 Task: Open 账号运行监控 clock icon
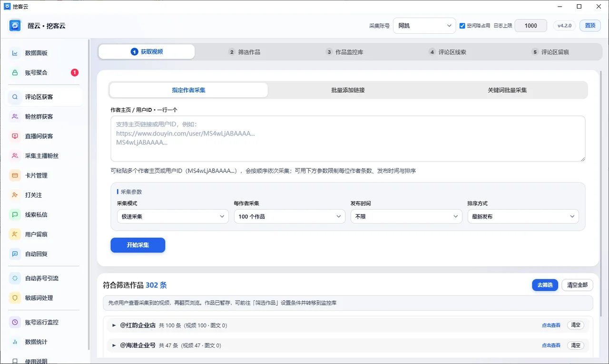point(15,322)
